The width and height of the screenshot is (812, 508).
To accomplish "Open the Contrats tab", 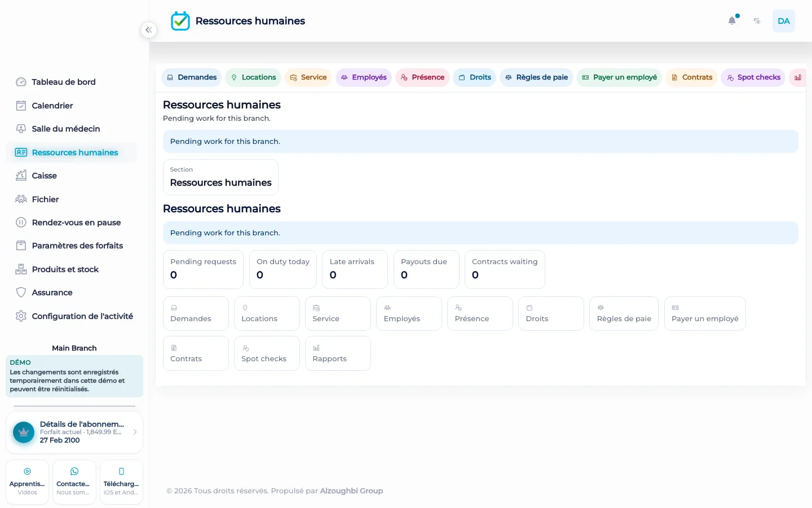I will click(x=692, y=77).
